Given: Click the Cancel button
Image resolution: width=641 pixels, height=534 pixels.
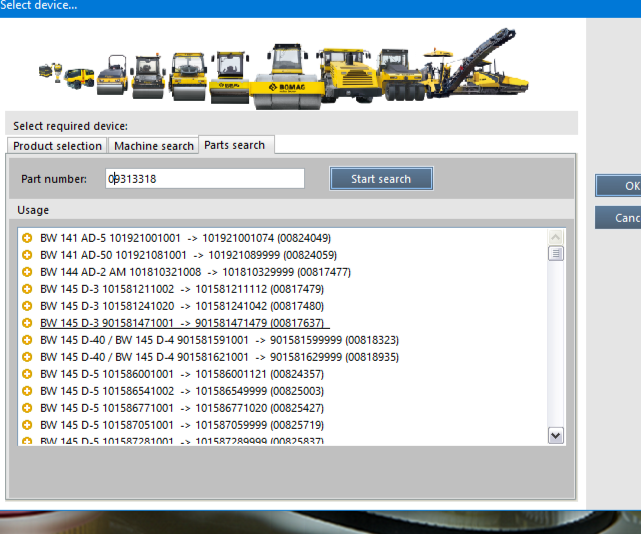Looking at the screenshot, I should [618, 218].
